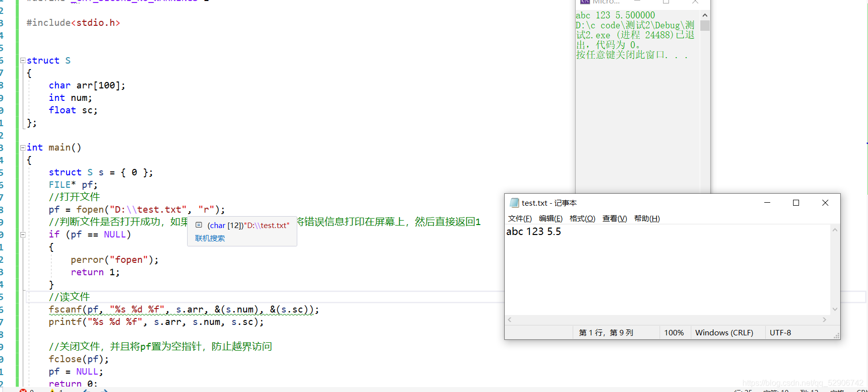Click the fscanf(pf, "%s %d %f"...) line
868x392 pixels.
(184, 310)
